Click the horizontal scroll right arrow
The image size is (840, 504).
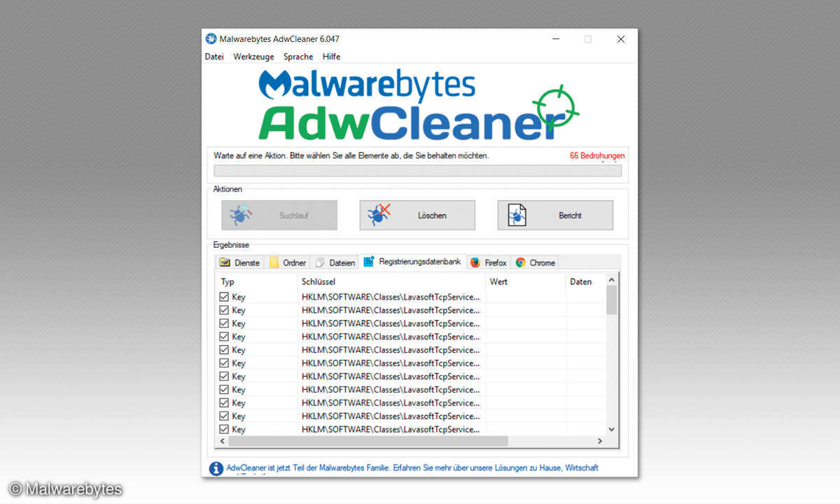(600, 441)
